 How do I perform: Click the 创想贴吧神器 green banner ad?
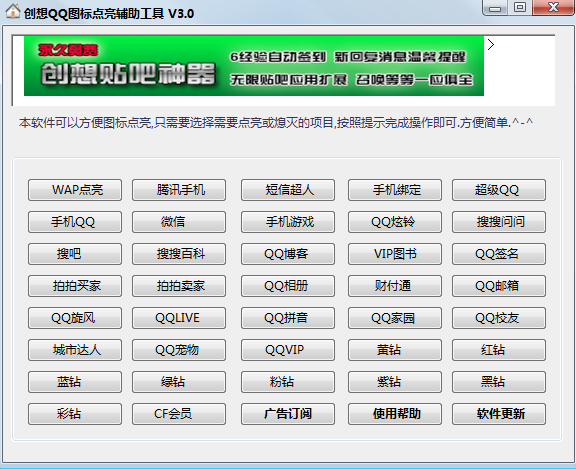click(x=254, y=66)
